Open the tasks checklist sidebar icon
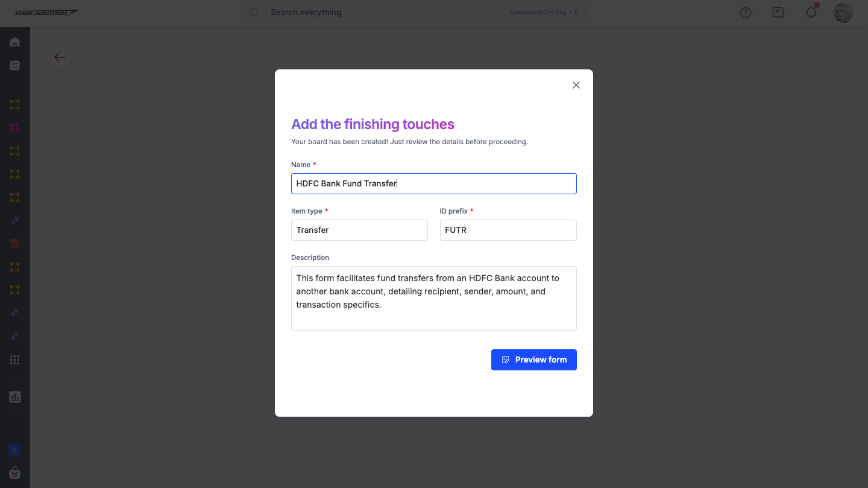The width and height of the screenshot is (868, 488). (x=15, y=65)
